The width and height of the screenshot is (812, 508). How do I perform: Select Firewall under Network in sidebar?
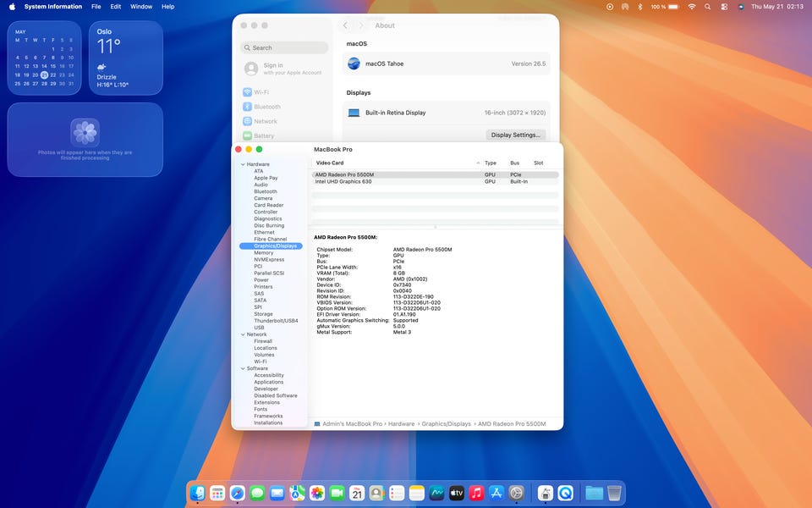tap(263, 341)
